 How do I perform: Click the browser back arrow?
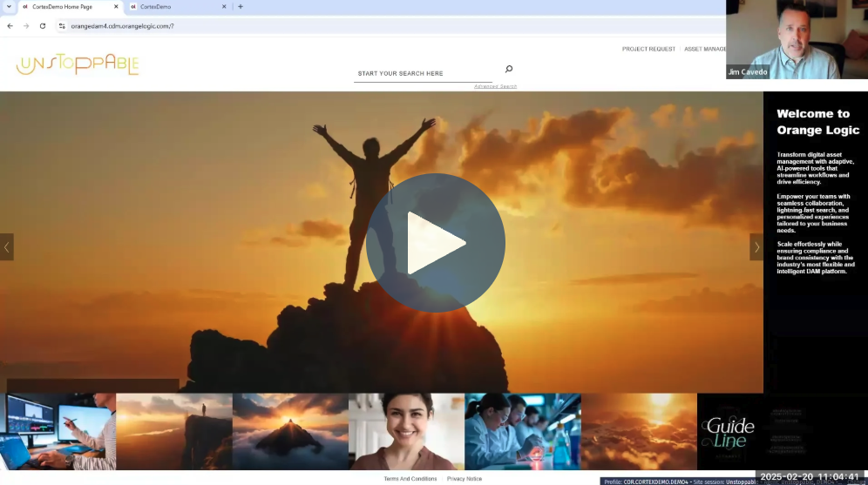point(10,26)
